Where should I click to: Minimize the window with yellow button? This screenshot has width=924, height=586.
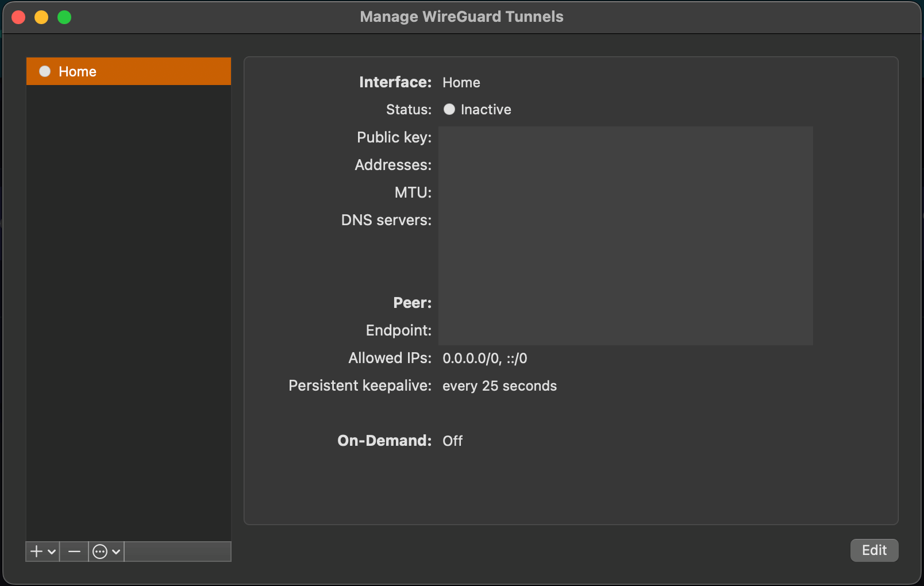point(41,17)
